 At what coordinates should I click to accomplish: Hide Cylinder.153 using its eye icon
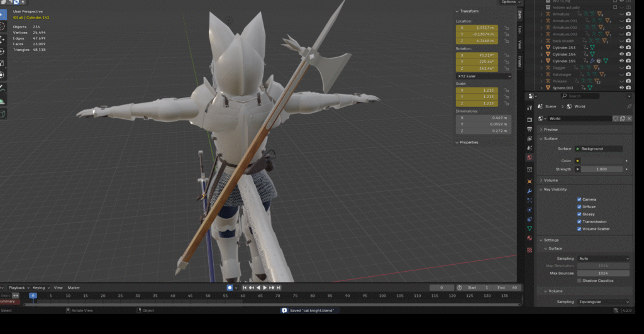[x=621, y=47]
